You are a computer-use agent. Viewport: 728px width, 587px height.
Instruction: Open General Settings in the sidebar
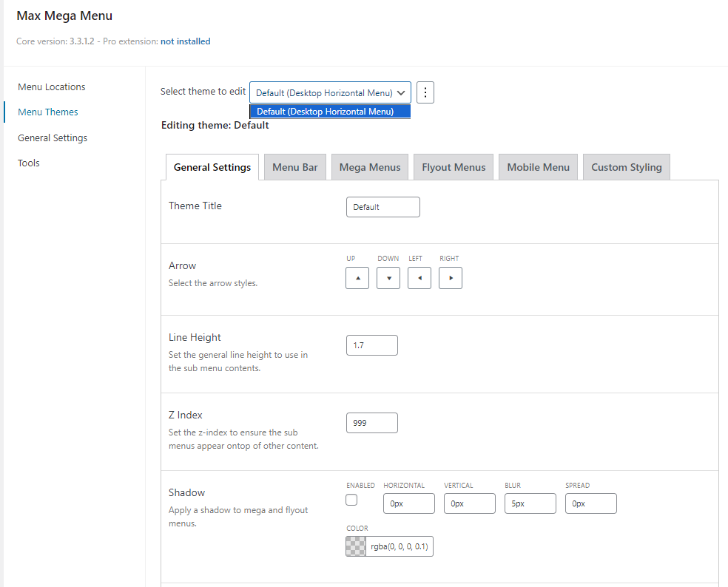[x=53, y=138]
